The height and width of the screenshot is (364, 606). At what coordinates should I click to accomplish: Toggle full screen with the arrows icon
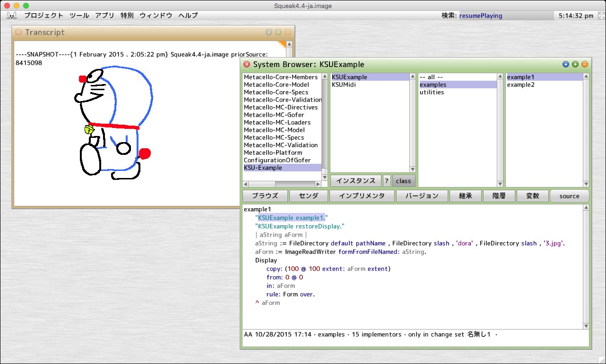[601, 16]
